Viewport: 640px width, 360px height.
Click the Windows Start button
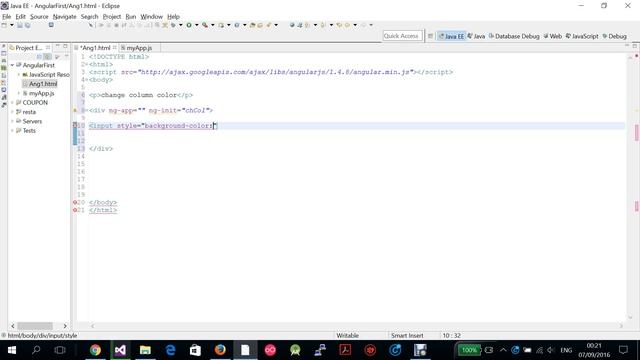(x=12, y=350)
